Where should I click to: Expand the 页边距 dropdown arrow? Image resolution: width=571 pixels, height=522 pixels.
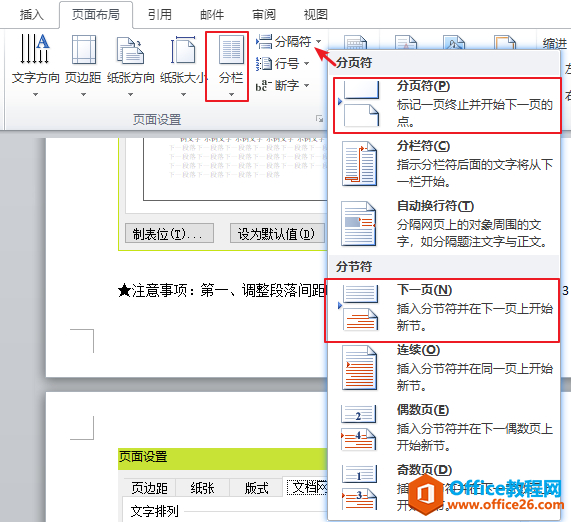(x=83, y=95)
